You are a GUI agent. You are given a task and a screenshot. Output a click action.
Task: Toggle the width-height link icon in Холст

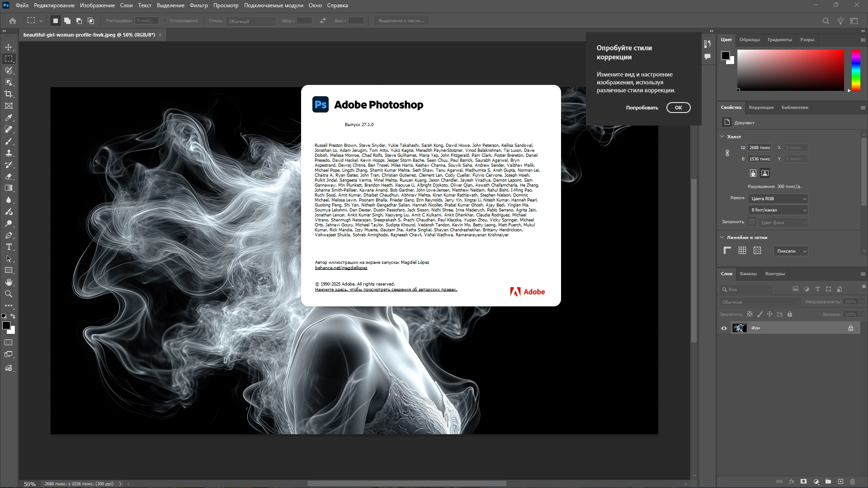(x=727, y=153)
